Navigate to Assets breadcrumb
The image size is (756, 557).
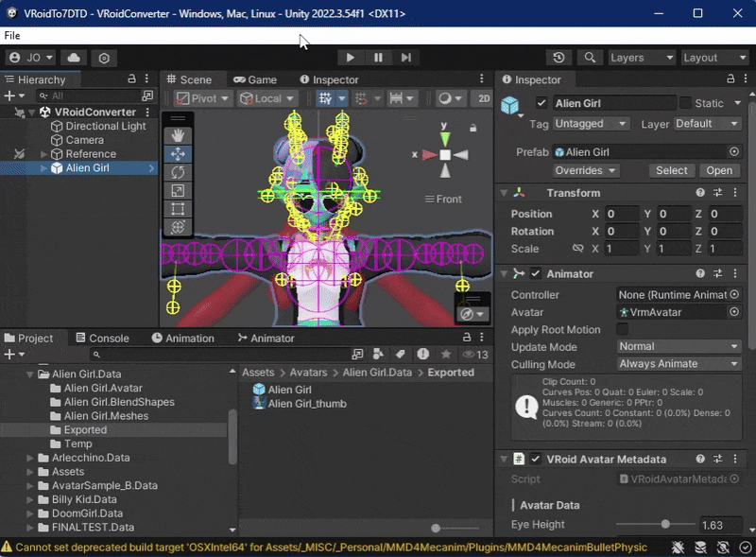(x=258, y=373)
